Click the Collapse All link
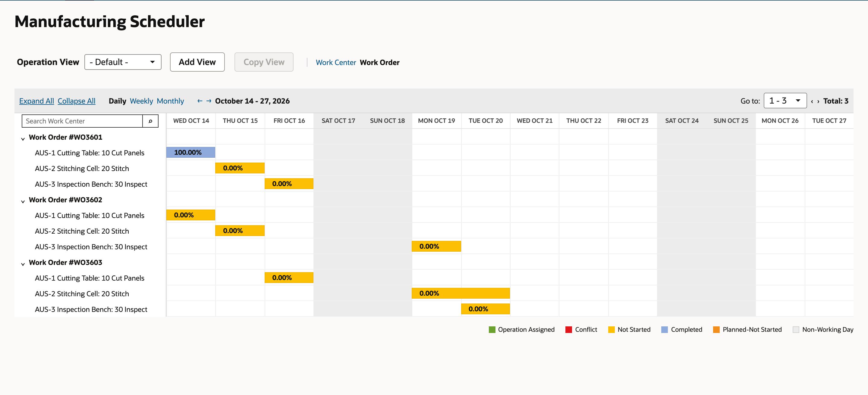The height and width of the screenshot is (395, 868). pos(77,101)
